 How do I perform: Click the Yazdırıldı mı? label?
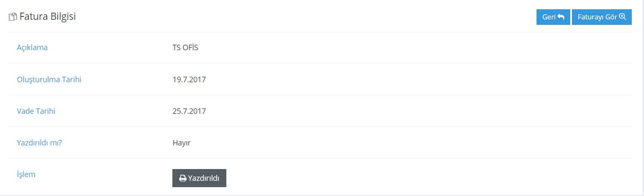click(x=40, y=143)
